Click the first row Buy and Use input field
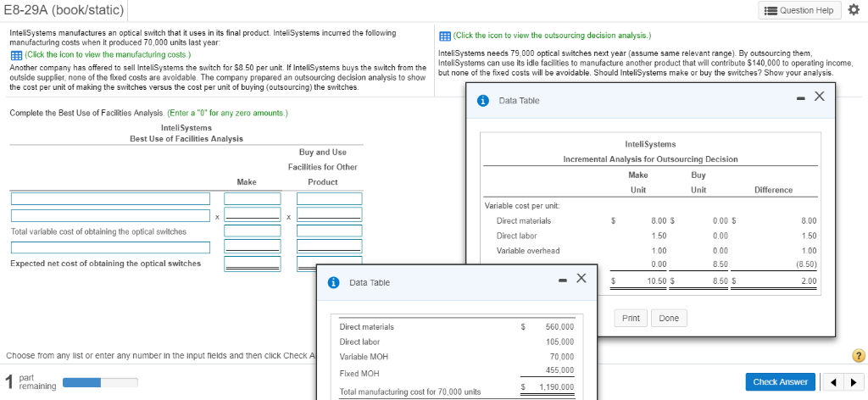The height and width of the screenshot is (400, 868). pyautogui.click(x=330, y=198)
